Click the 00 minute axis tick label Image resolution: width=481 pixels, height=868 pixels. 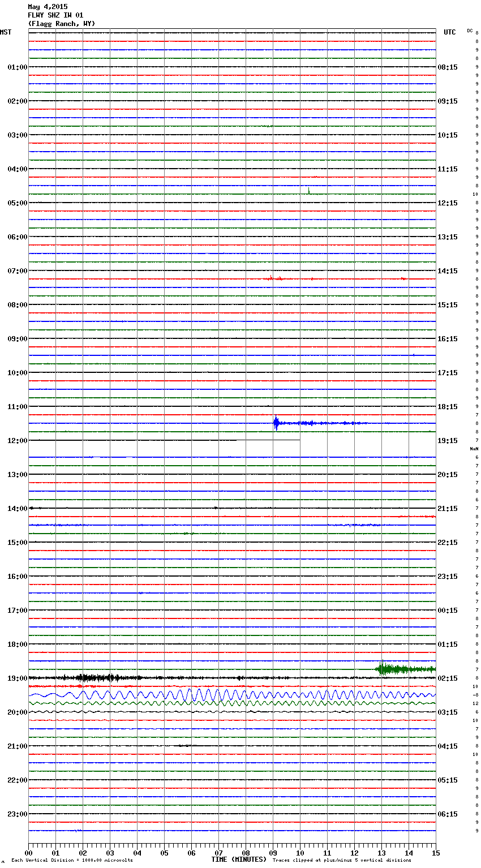point(28,853)
